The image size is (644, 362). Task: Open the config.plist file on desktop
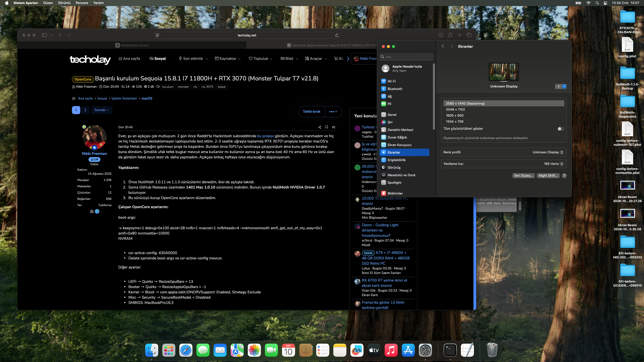[x=627, y=47]
